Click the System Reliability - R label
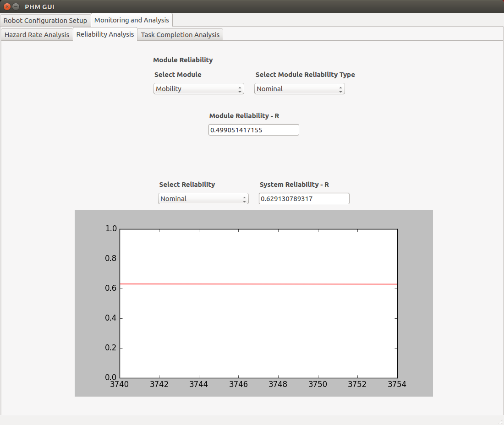Screen dimensions: 504x425 294,185
